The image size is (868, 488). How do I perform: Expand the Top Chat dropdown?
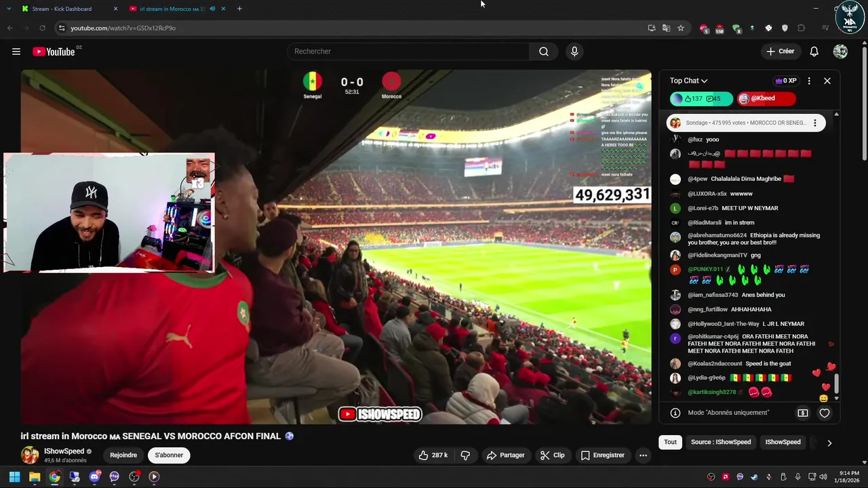[x=688, y=81]
